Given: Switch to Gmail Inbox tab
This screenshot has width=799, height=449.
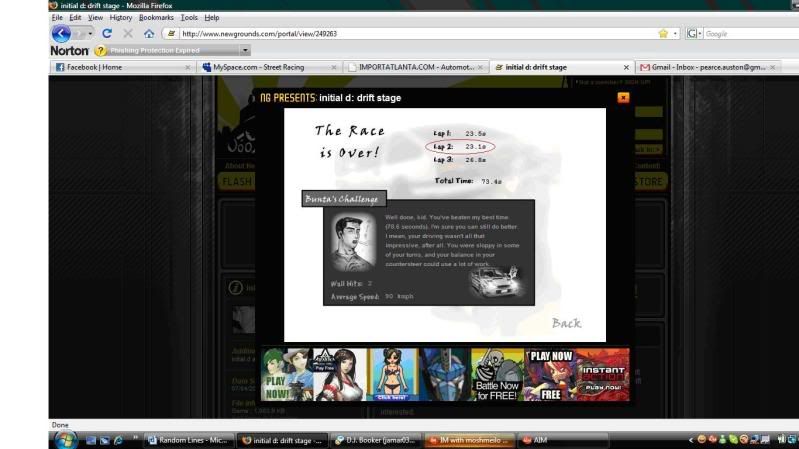Looking at the screenshot, I should click(x=708, y=67).
